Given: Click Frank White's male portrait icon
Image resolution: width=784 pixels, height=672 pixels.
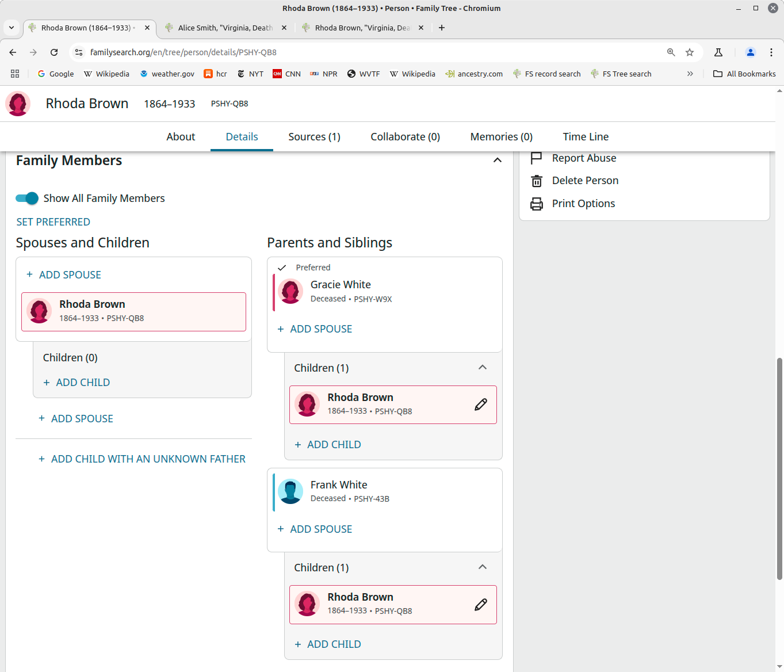Looking at the screenshot, I should pos(290,491).
